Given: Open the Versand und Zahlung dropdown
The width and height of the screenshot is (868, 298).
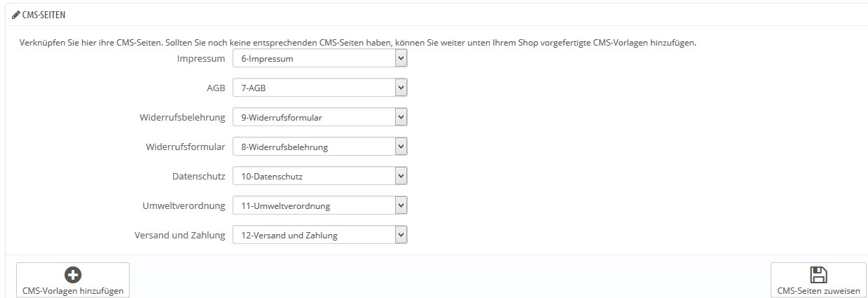Looking at the screenshot, I should 319,236.
